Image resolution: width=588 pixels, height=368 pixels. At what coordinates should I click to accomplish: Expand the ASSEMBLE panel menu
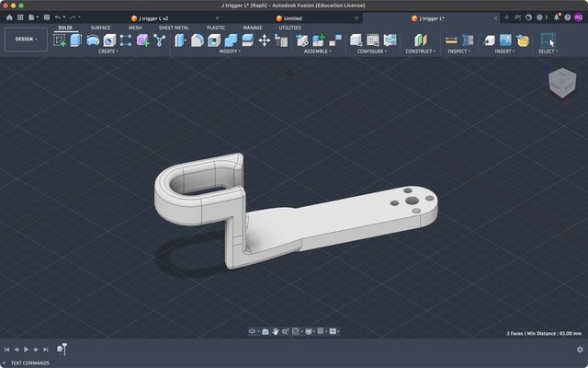318,52
